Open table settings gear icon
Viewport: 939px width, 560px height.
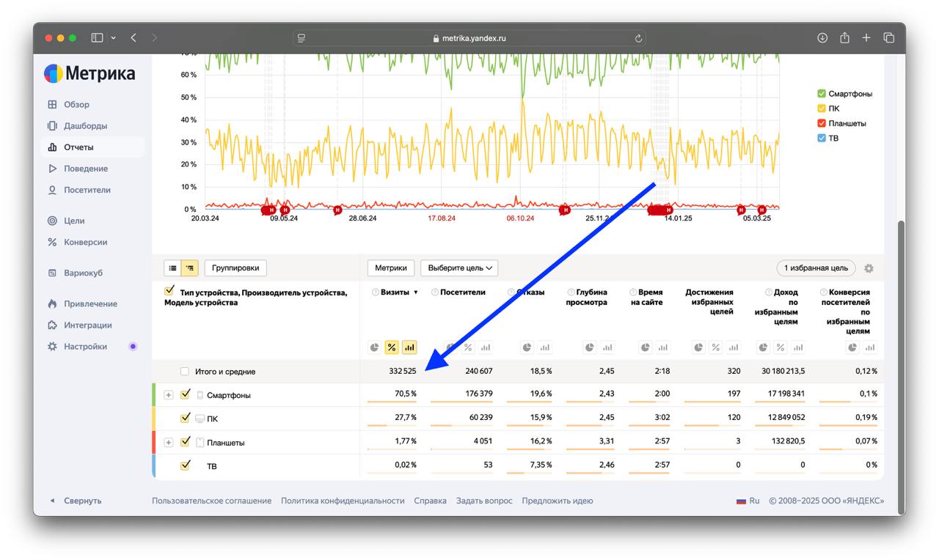click(869, 268)
